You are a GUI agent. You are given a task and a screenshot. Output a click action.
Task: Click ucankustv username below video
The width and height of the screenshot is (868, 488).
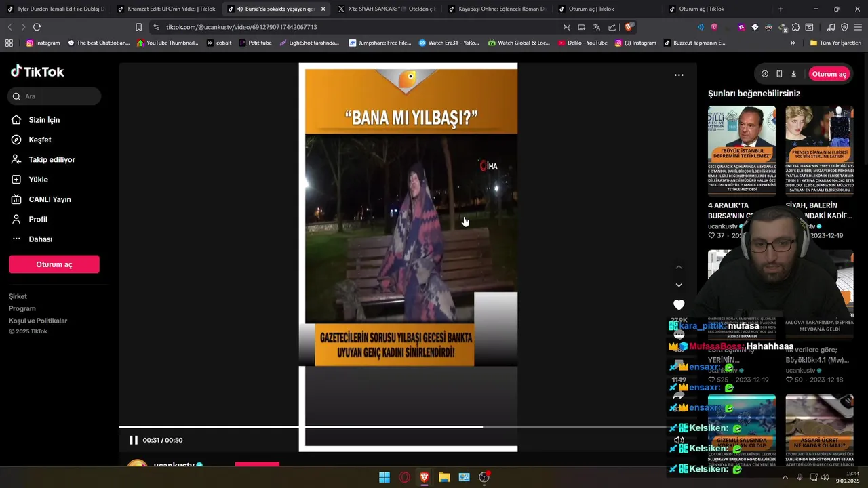tap(174, 465)
